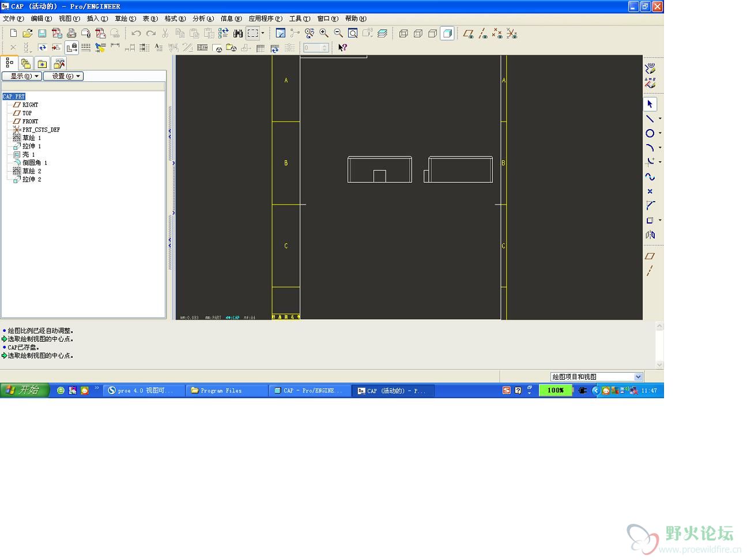This screenshot has height=560, width=747.
Task: Open the 插入 menu
Action: 97,18
